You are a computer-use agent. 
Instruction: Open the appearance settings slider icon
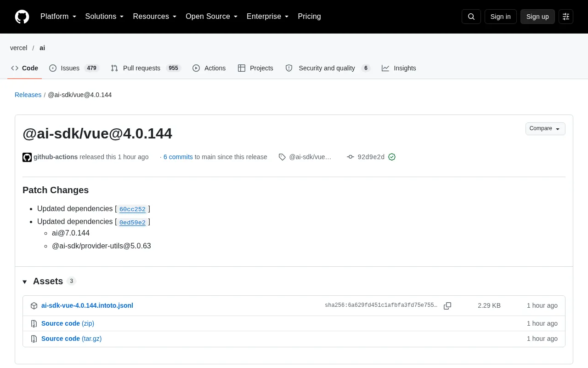point(566,17)
